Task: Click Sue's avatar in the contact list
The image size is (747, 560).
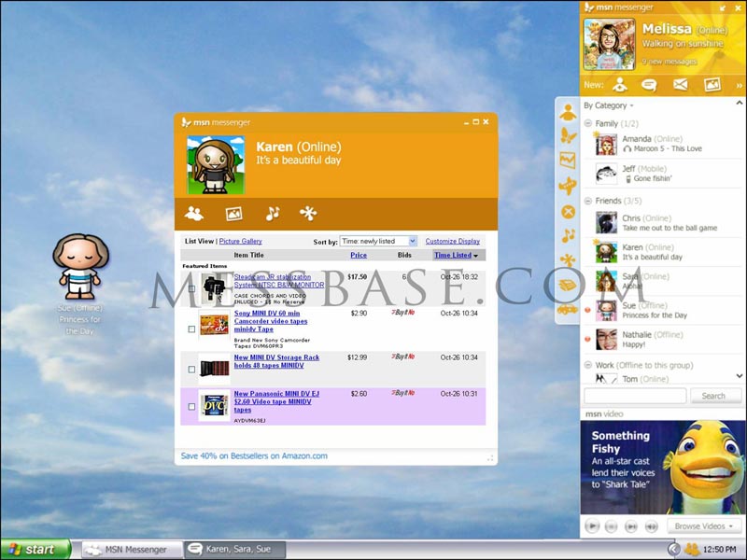Action: 606,310
